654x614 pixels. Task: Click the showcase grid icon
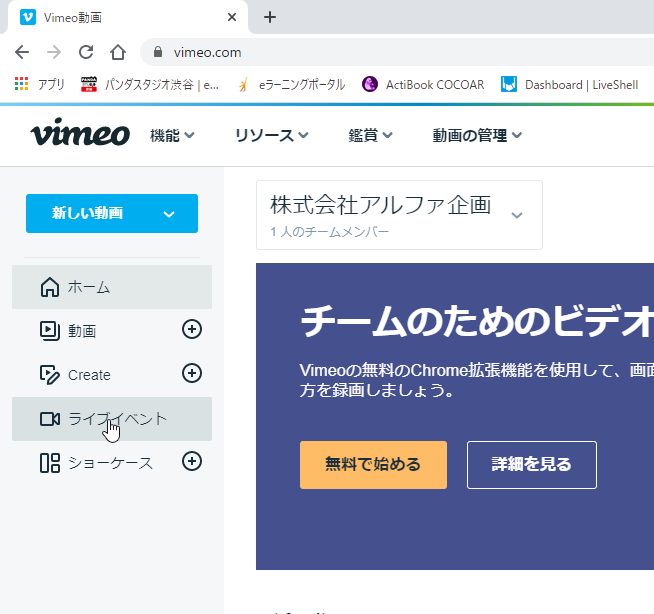(x=50, y=463)
